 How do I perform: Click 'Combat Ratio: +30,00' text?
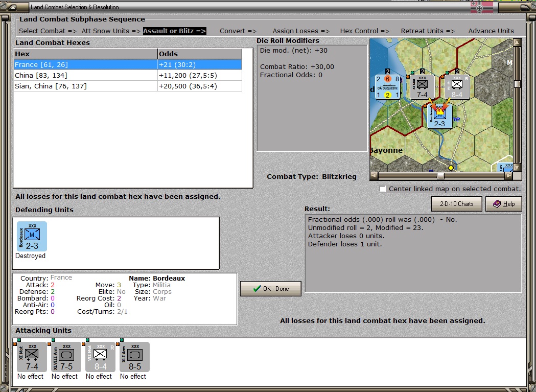[297, 67]
